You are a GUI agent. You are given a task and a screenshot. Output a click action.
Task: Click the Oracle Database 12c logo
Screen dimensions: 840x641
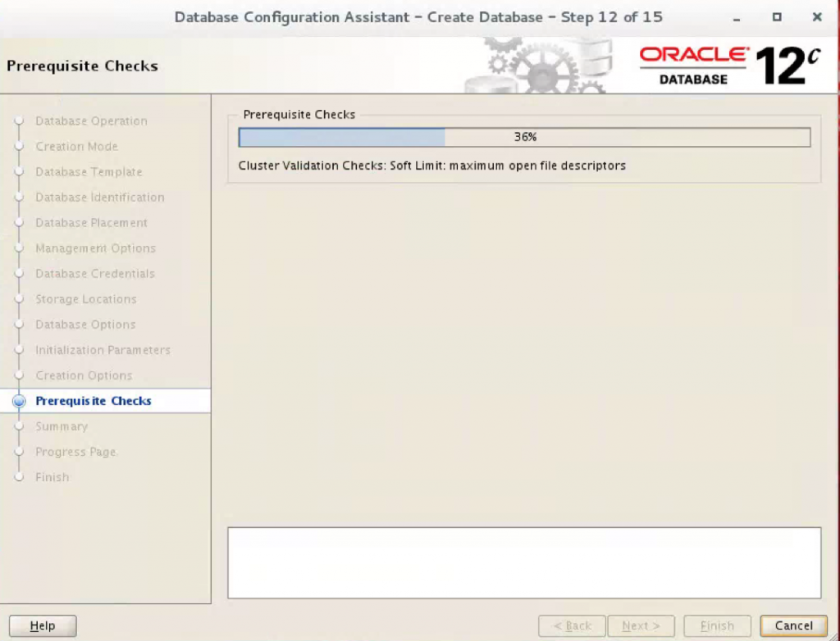[728, 66]
